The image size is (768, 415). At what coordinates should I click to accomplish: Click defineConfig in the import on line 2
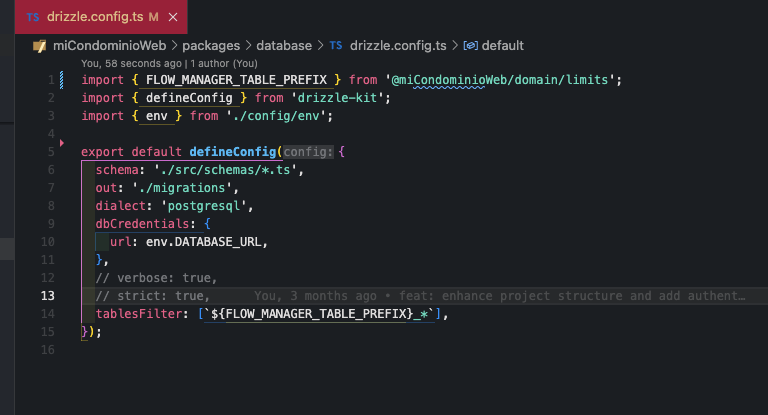189,98
